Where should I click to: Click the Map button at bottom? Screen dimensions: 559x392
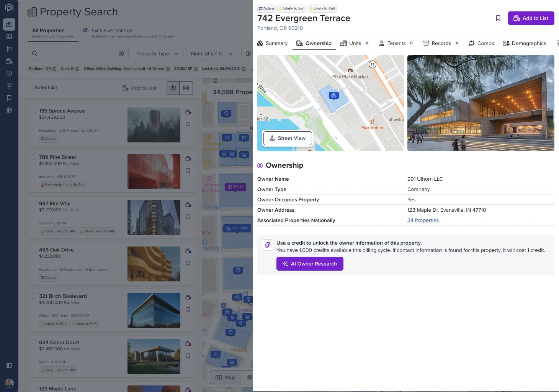click(x=225, y=377)
